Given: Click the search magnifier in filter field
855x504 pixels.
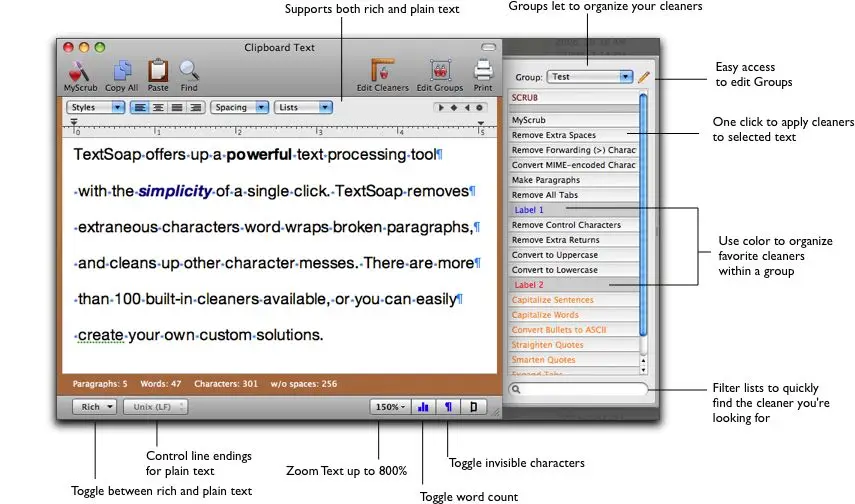Looking at the screenshot, I should coord(516,389).
